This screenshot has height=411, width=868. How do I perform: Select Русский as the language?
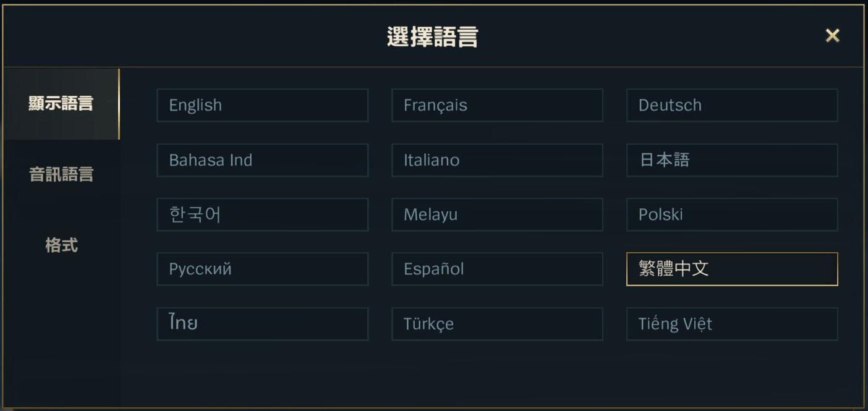point(262,269)
